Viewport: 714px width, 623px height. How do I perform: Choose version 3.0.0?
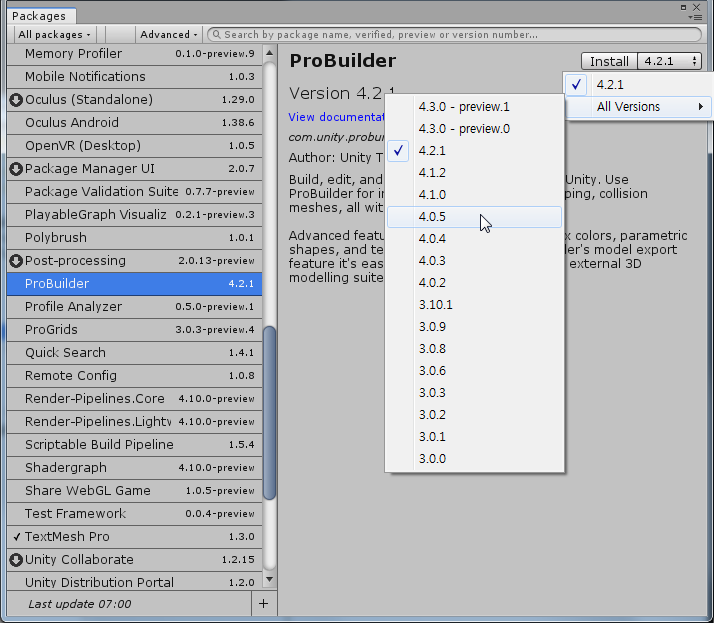pos(474,459)
